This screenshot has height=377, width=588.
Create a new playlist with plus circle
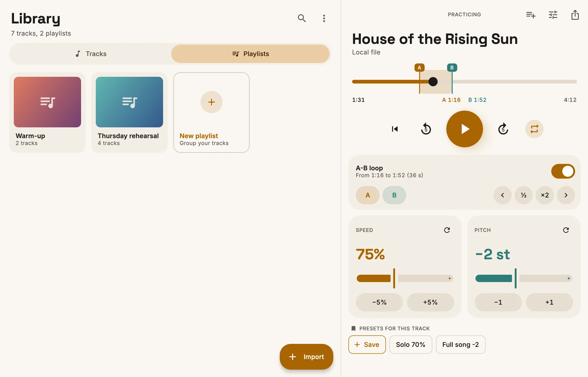coord(211,102)
